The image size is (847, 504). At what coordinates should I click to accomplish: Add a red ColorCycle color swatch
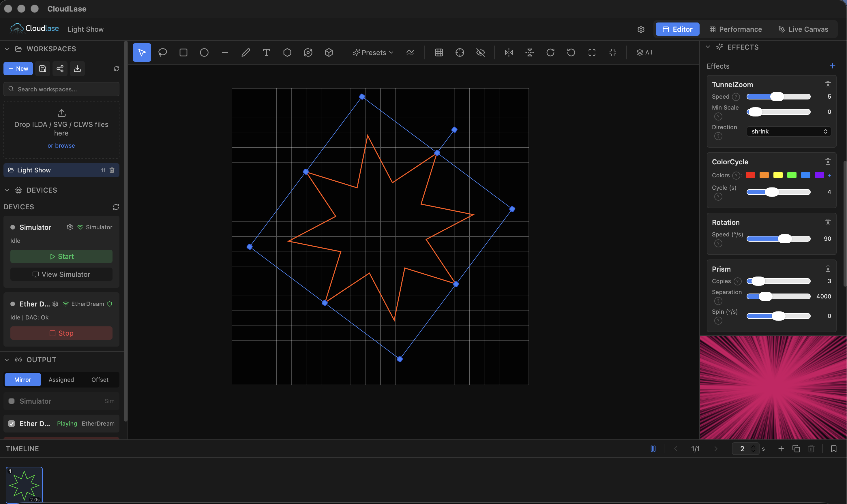pyautogui.click(x=751, y=175)
